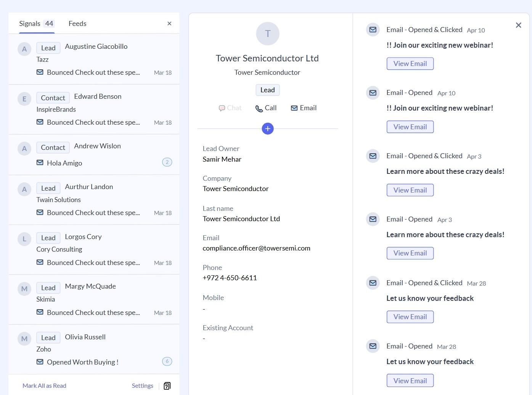
Task: Open Olivia Russell signal
Action: coord(94,350)
